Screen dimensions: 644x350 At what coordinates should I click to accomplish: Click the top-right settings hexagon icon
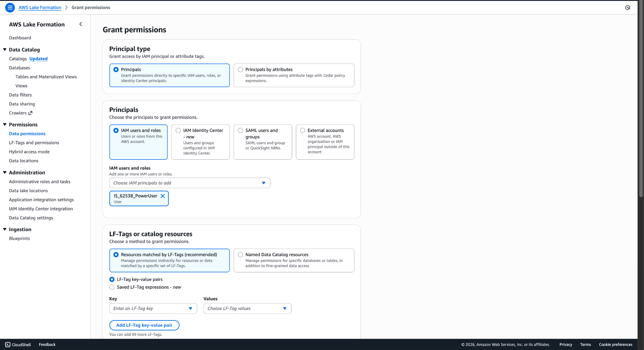pyautogui.click(x=628, y=8)
